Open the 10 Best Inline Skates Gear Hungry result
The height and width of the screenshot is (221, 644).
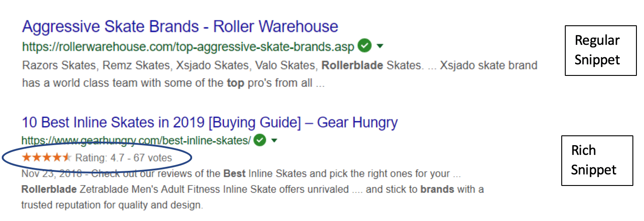pos(209,122)
